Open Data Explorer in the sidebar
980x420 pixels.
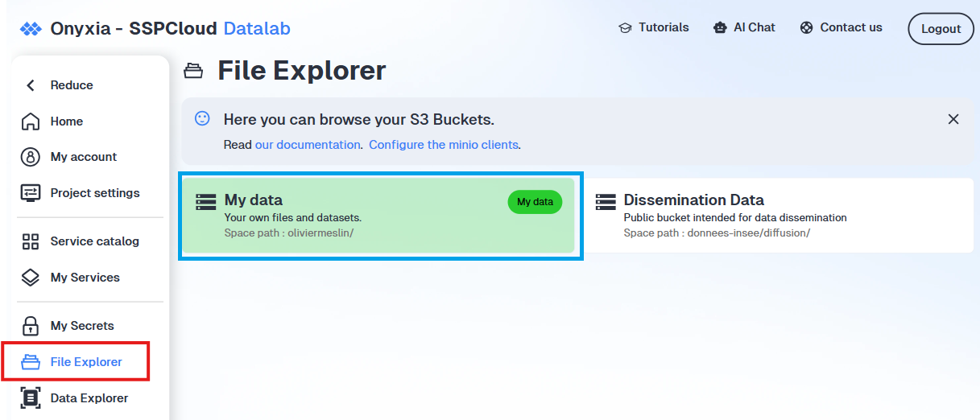[x=75, y=398]
